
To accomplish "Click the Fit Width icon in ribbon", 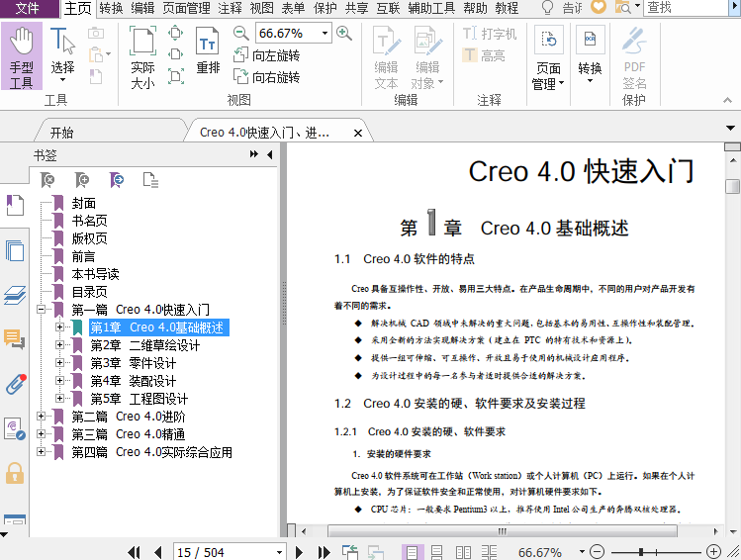I will pos(176,53).
